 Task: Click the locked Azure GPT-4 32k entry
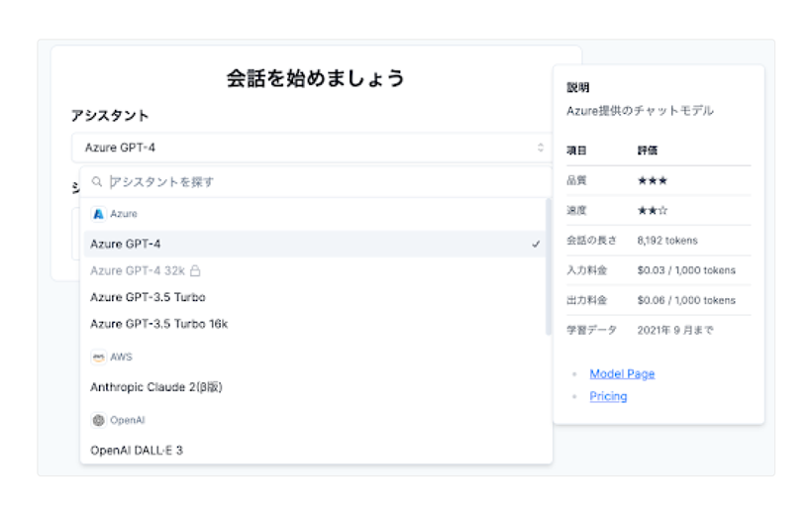click(x=139, y=270)
